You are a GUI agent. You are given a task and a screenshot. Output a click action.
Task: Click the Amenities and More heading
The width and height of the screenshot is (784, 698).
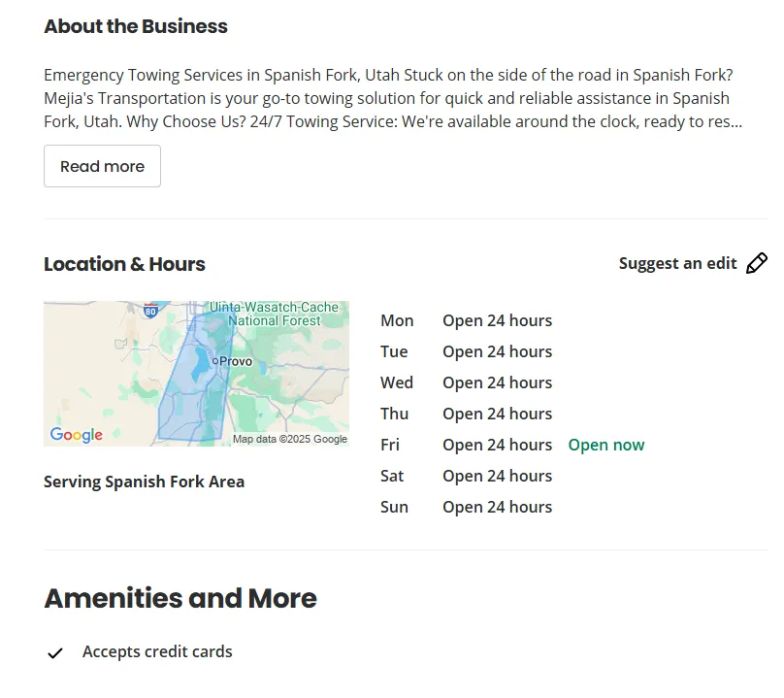pyautogui.click(x=180, y=598)
